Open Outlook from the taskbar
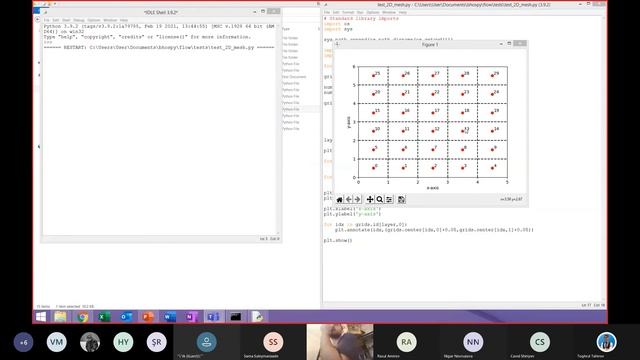The image size is (640, 360). (126, 317)
